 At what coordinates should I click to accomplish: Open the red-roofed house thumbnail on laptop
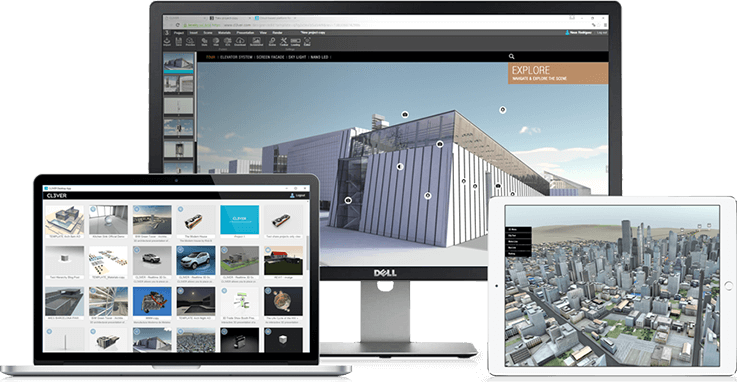283,260
